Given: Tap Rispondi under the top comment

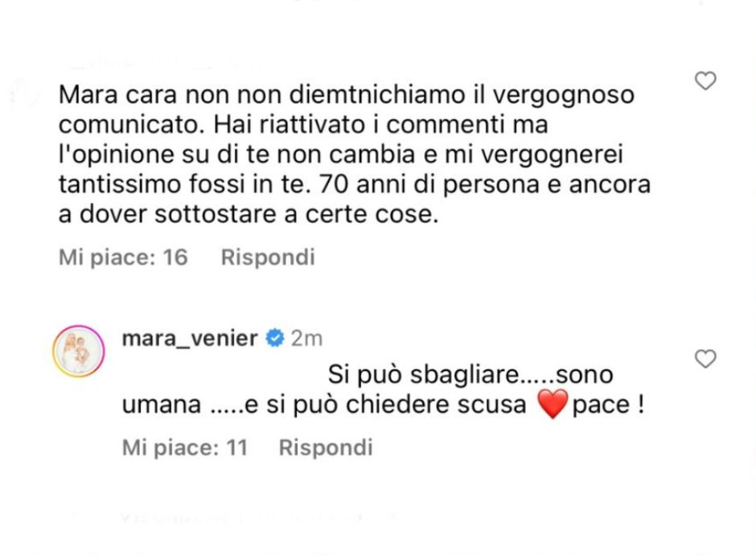Looking at the screenshot, I should pyautogui.click(x=268, y=257).
